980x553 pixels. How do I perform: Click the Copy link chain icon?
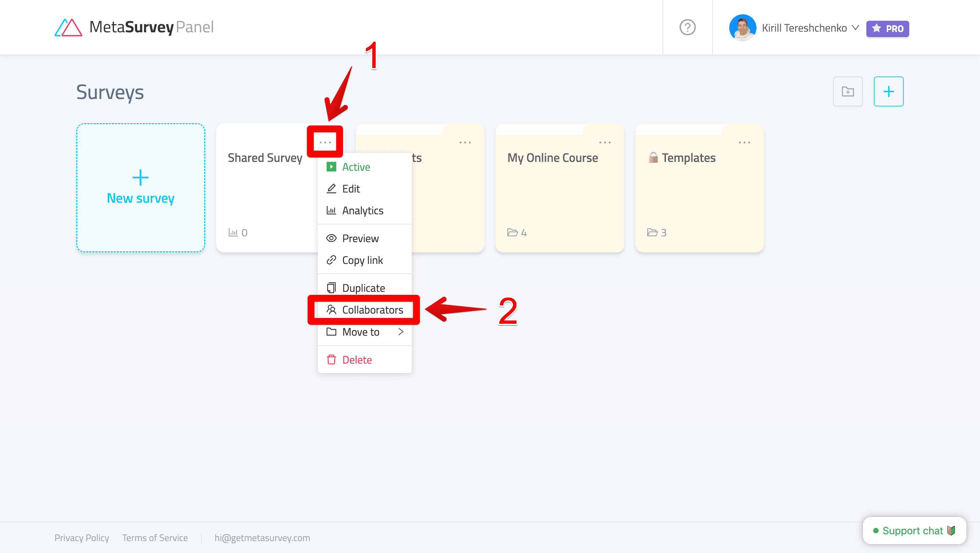tap(332, 260)
